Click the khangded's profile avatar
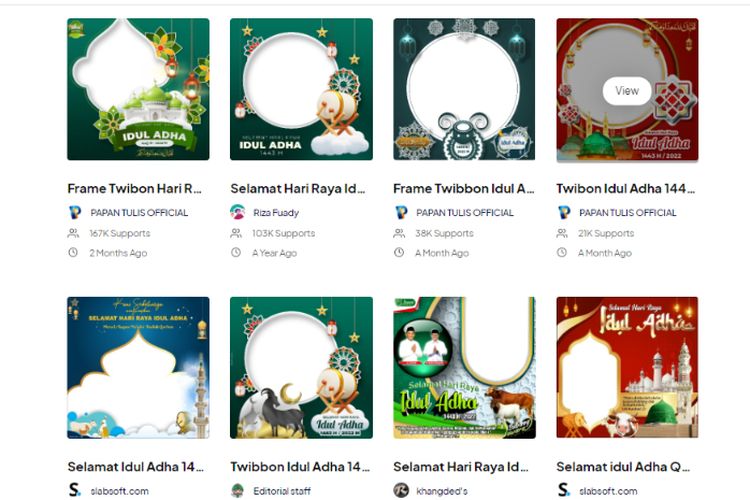Image resolution: width=750 pixels, height=500 pixels. click(401, 490)
